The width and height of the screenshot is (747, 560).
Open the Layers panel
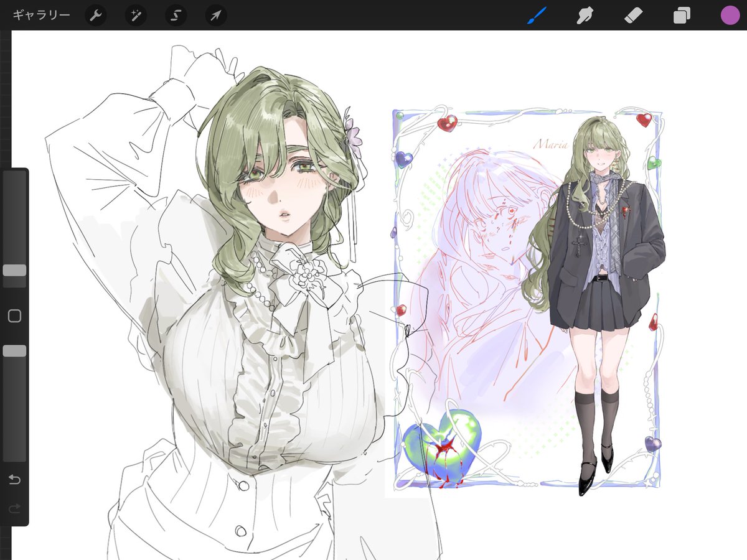(x=682, y=16)
